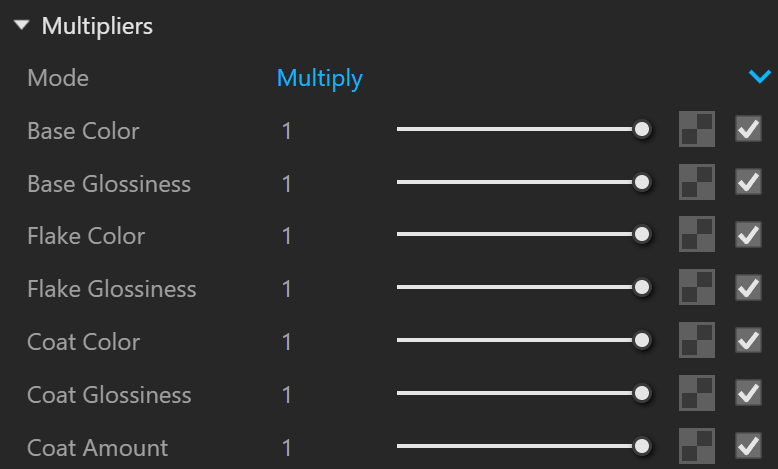
Task: Disable the Base Color multiplier checkbox
Action: (748, 129)
